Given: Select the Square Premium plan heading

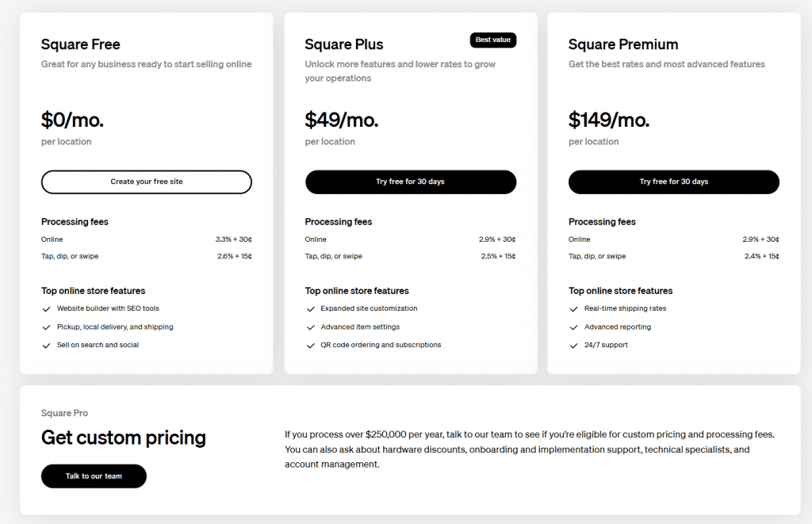Looking at the screenshot, I should click(623, 44).
